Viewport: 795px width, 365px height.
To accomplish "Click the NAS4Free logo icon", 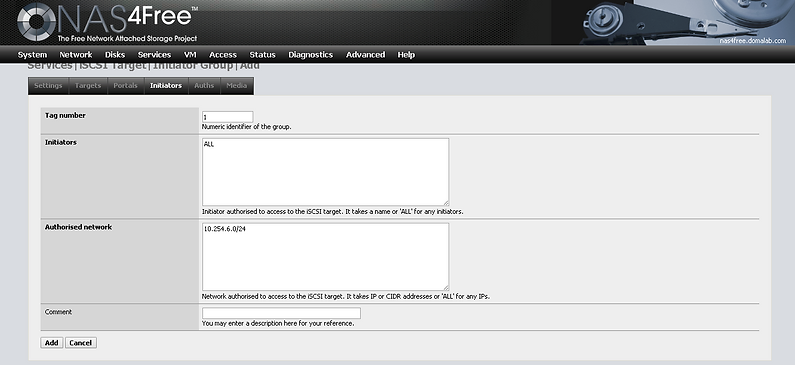I will click(37, 22).
